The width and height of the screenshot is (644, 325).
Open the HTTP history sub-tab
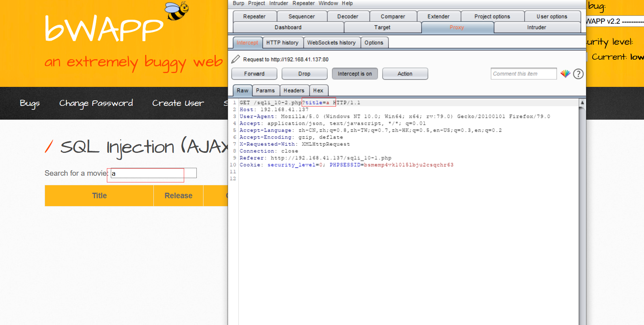282,43
